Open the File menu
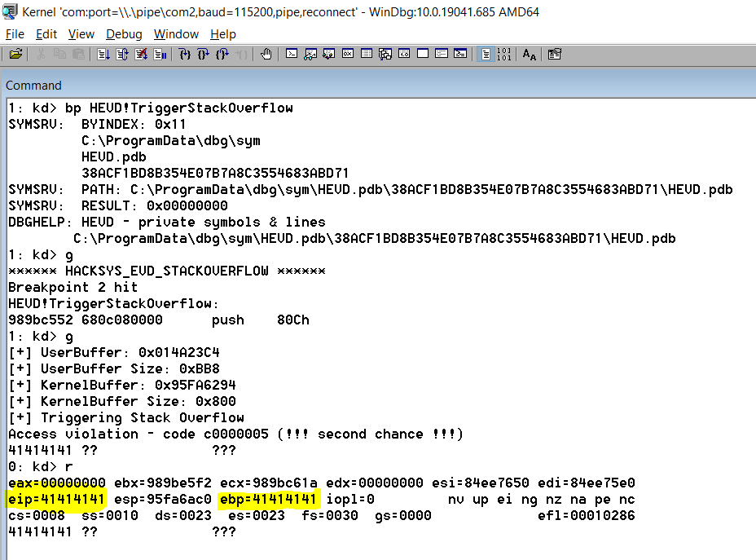756x560 pixels. (x=15, y=34)
